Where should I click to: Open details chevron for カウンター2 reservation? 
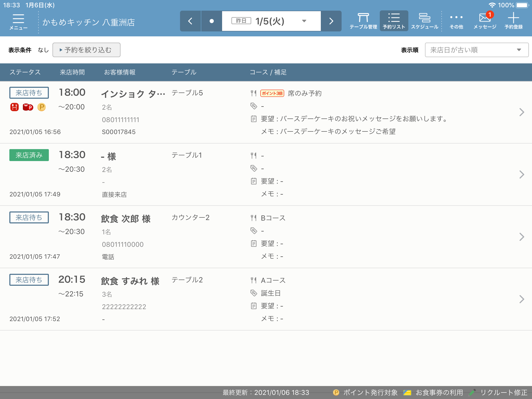[x=522, y=237]
